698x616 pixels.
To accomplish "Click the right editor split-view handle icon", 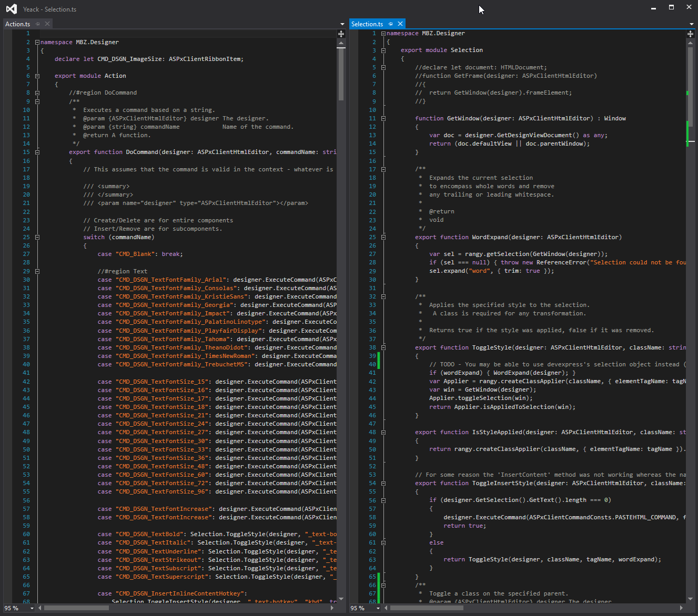I will point(690,34).
